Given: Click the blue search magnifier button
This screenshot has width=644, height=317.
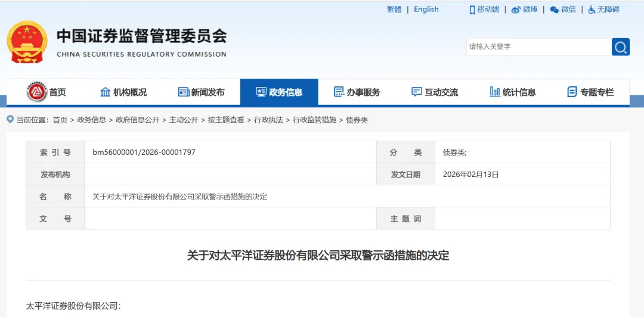Looking at the screenshot, I should (621, 47).
